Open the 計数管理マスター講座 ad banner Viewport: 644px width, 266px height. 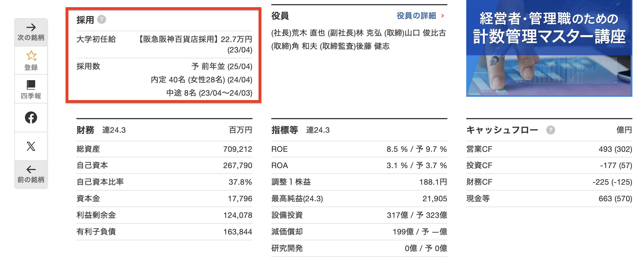pos(549,48)
